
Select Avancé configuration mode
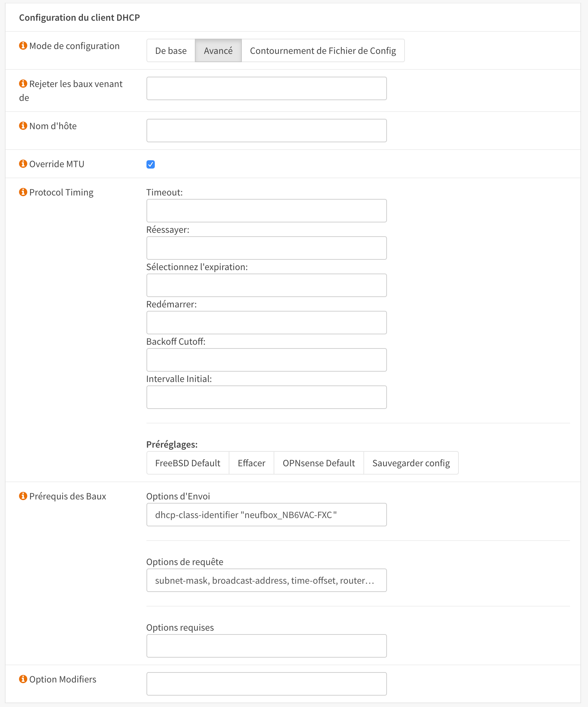[x=218, y=51]
